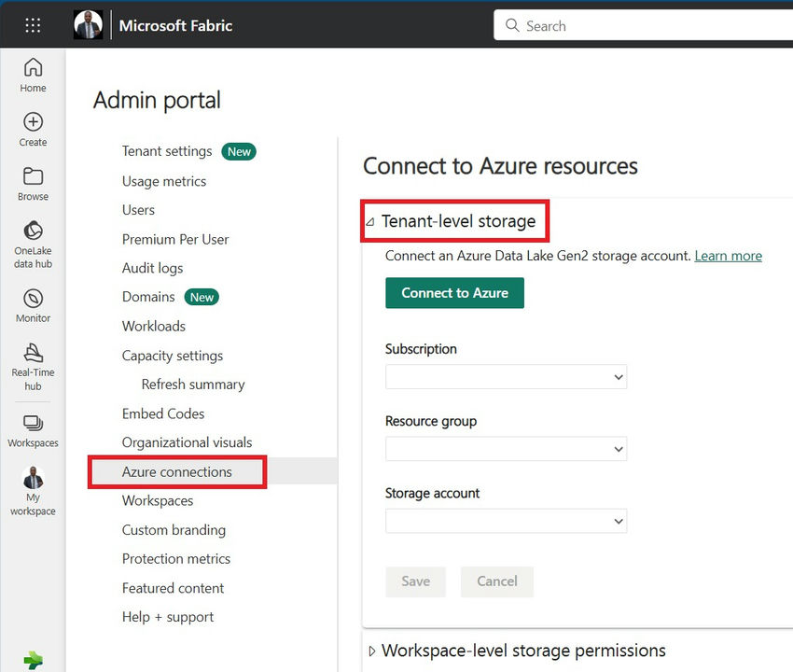793x672 pixels.
Task: Go to Home in the sidebar
Action: (33, 75)
